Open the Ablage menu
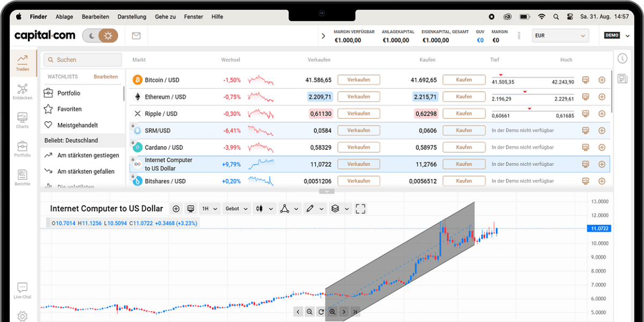The image size is (644, 322). pos(64,17)
